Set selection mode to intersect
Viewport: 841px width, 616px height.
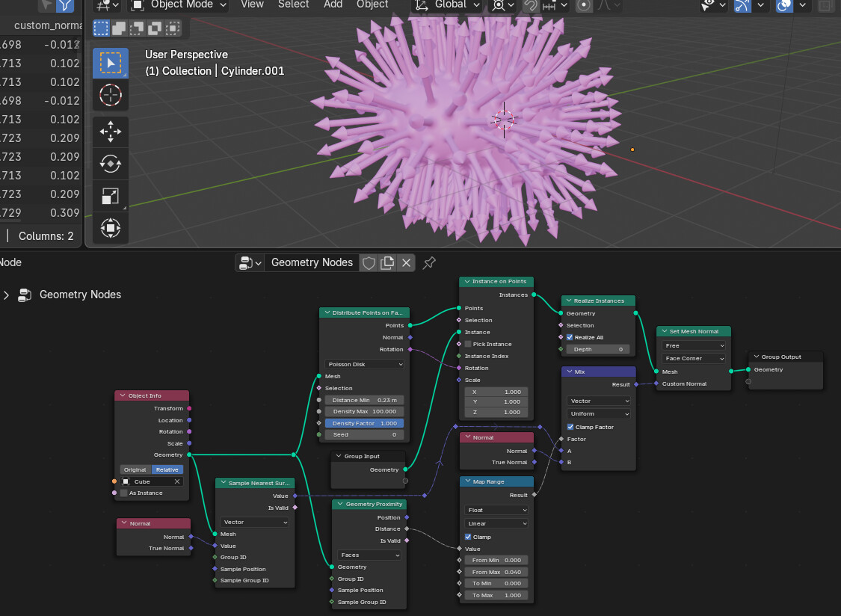point(172,28)
